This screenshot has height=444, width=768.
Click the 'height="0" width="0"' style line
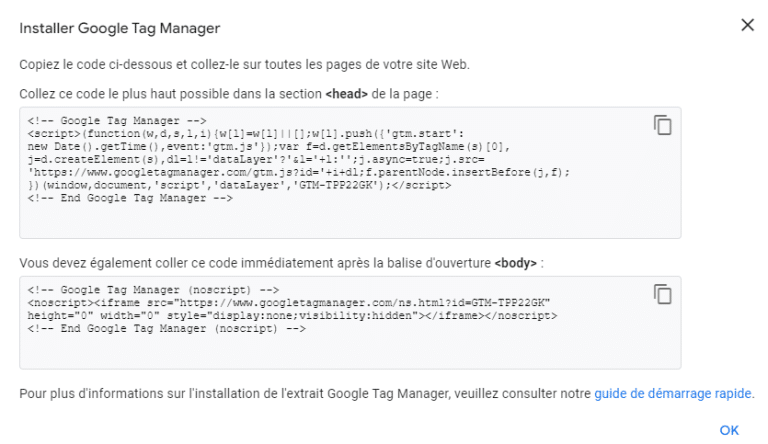coord(292,316)
